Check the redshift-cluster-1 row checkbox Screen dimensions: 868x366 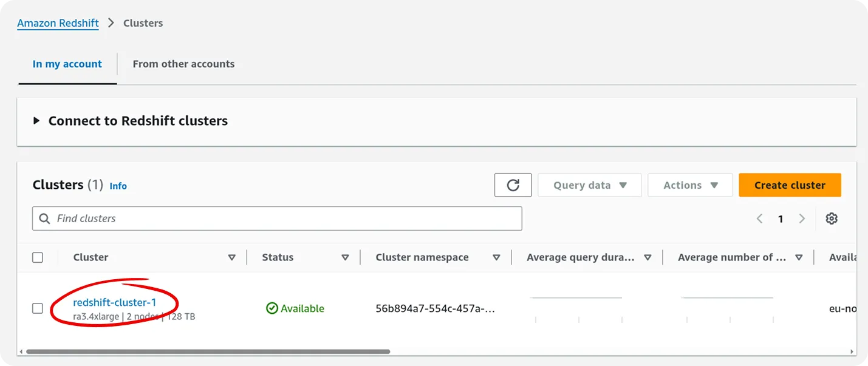[x=37, y=308]
